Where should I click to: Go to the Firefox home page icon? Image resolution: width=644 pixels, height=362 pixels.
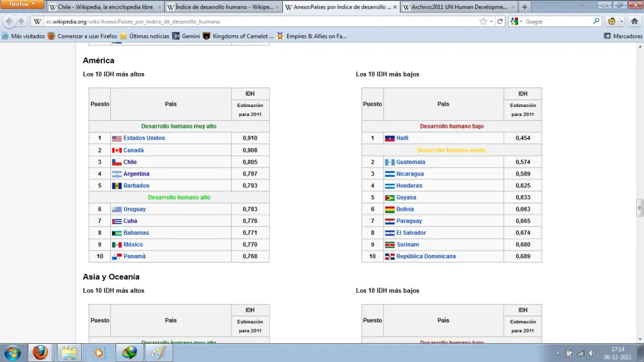[x=635, y=21]
